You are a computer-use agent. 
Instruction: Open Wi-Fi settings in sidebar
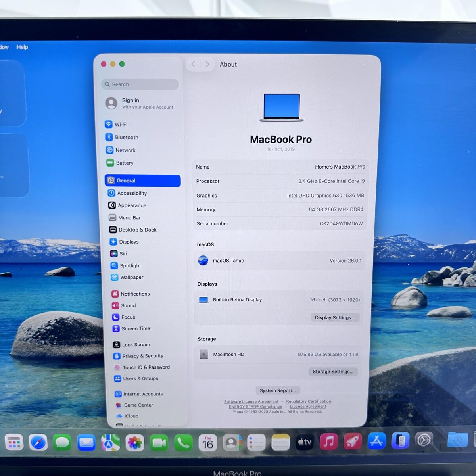tap(121, 124)
